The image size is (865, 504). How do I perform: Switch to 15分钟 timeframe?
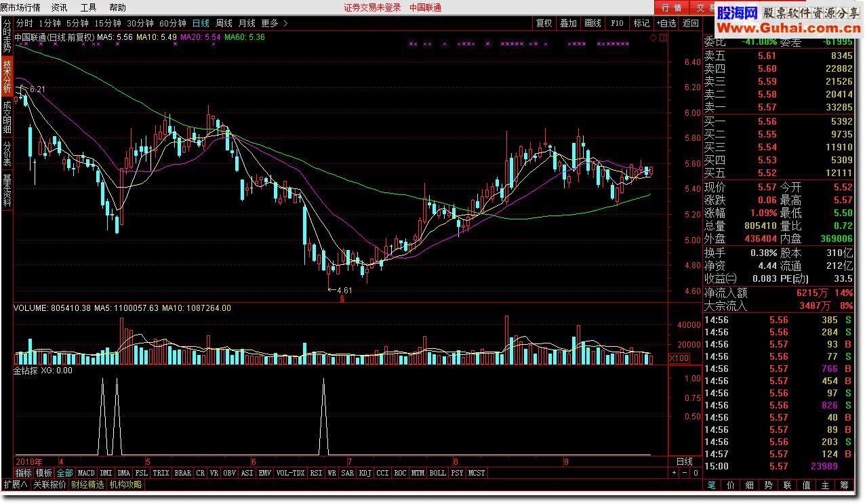108,23
